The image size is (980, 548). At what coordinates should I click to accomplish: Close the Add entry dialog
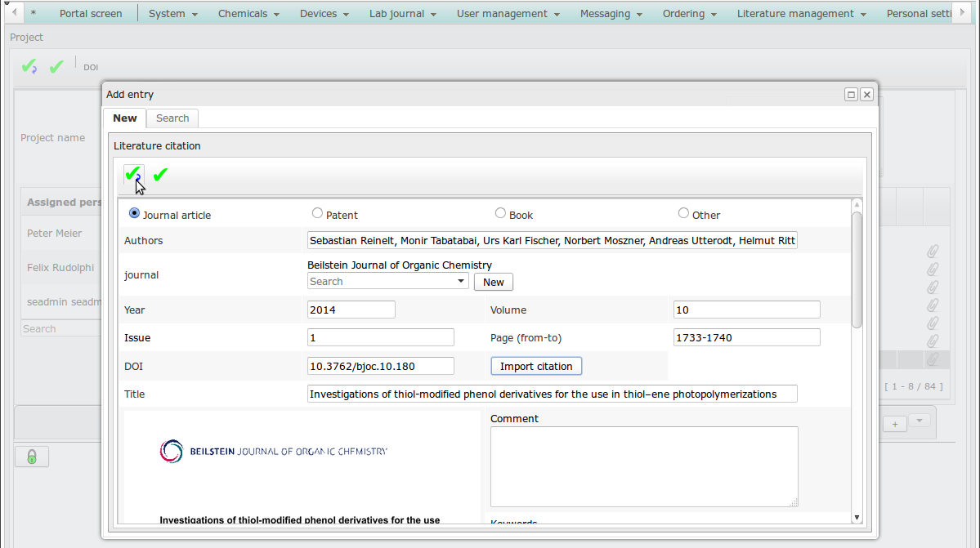866,95
